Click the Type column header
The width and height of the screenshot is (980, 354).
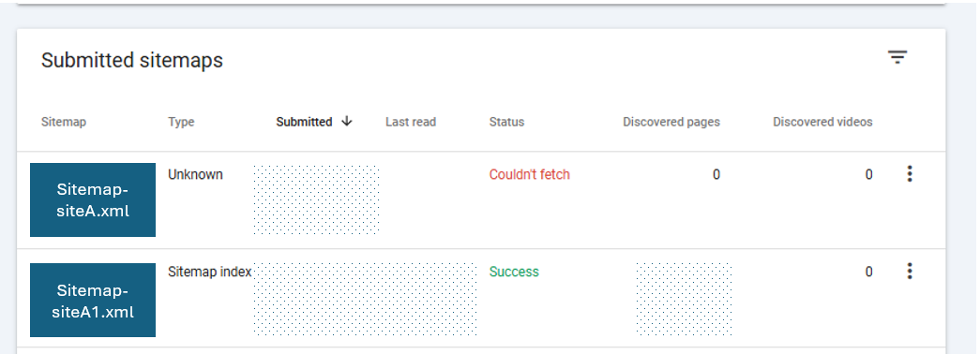tap(181, 122)
